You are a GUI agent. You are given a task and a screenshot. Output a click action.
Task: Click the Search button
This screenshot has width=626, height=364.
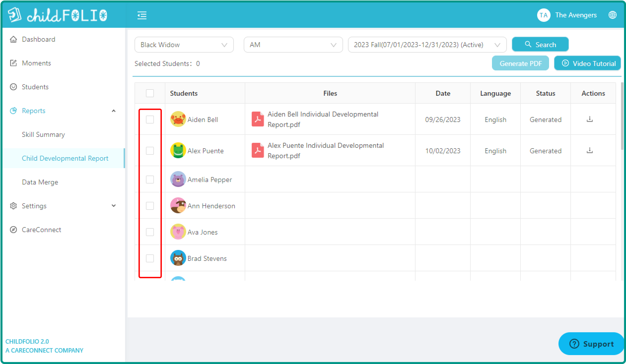point(540,44)
